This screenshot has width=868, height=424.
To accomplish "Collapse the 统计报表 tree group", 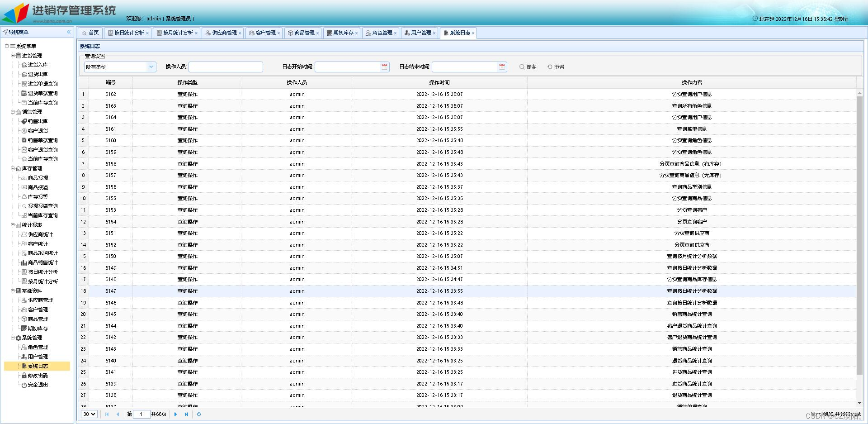I will (x=13, y=225).
